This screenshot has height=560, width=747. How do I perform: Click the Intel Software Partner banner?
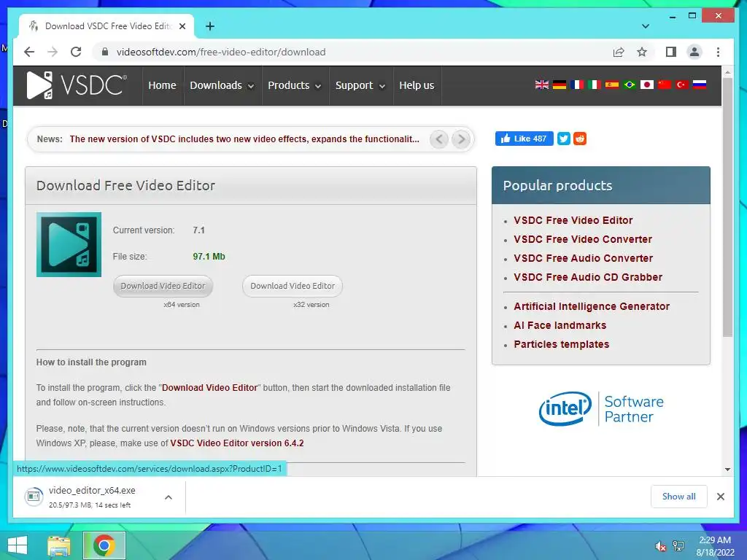click(601, 408)
